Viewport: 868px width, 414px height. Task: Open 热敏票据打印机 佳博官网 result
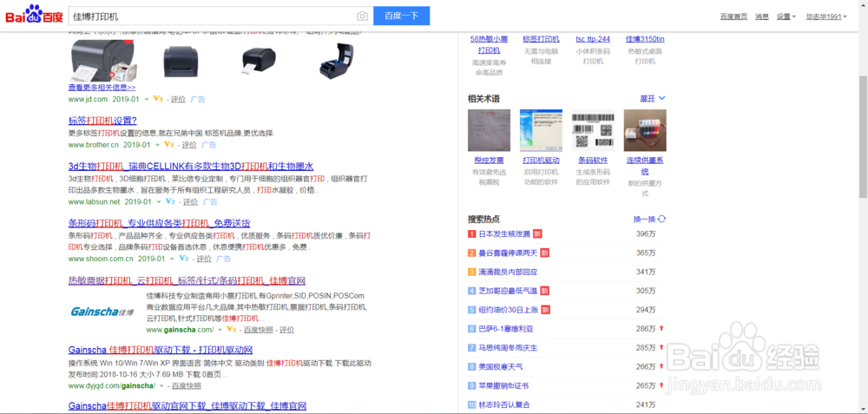click(x=187, y=280)
